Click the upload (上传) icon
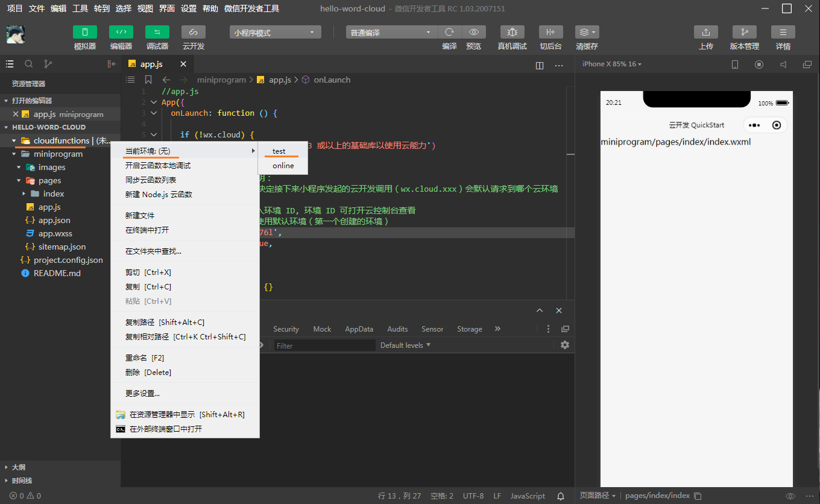Screen dimensions: 820x504 tap(706, 32)
